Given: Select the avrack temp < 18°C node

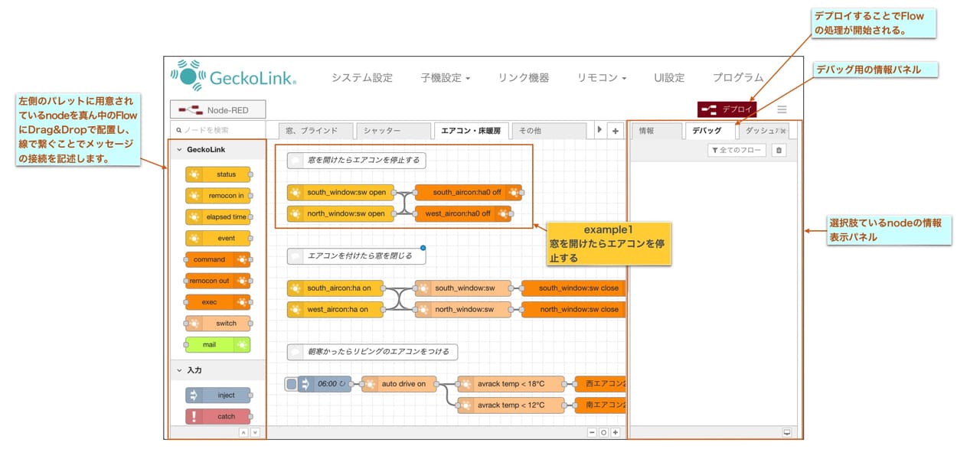Looking at the screenshot, I should coord(511,385).
